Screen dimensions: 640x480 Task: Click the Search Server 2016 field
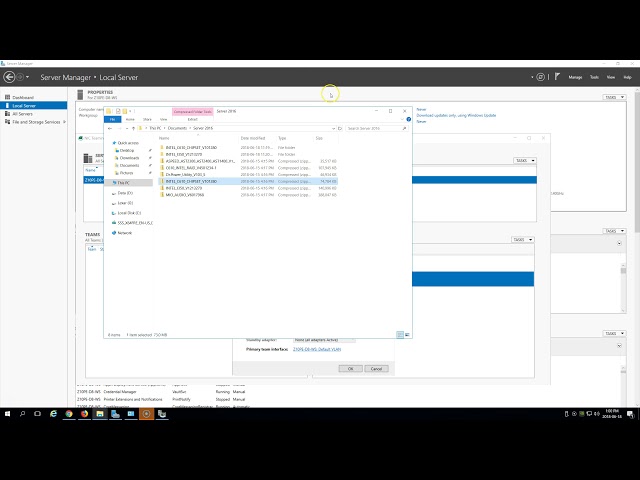click(376, 128)
